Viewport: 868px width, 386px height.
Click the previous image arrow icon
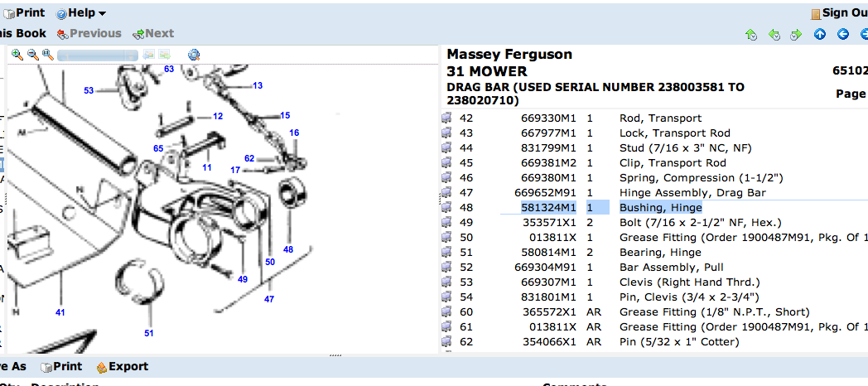point(148,55)
